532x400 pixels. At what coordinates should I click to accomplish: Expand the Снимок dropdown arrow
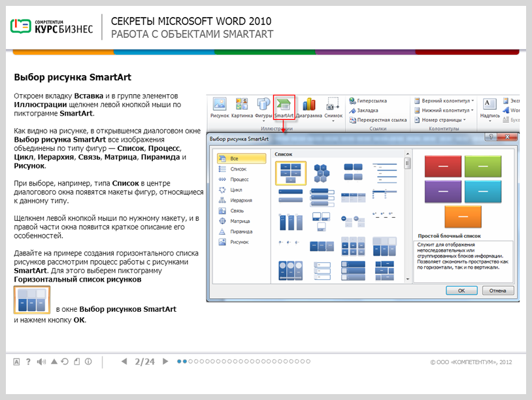click(x=333, y=121)
